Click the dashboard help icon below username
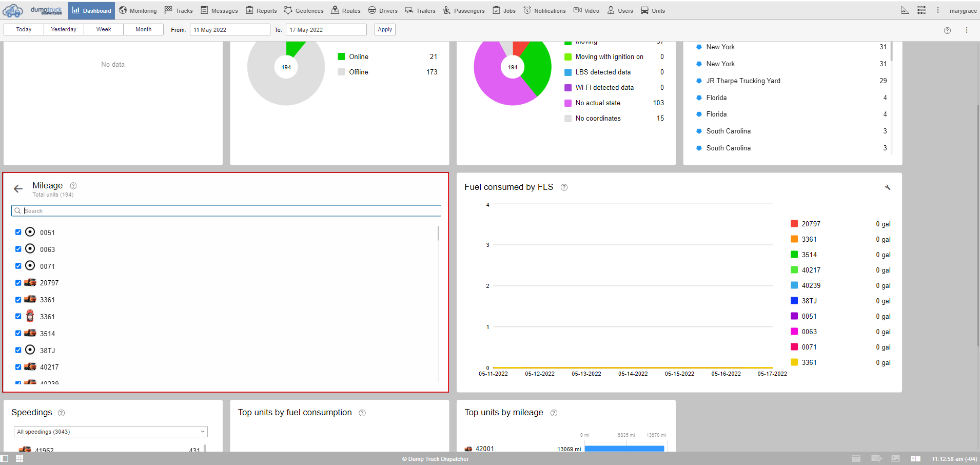This screenshot has height=465, width=980. point(947,30)
